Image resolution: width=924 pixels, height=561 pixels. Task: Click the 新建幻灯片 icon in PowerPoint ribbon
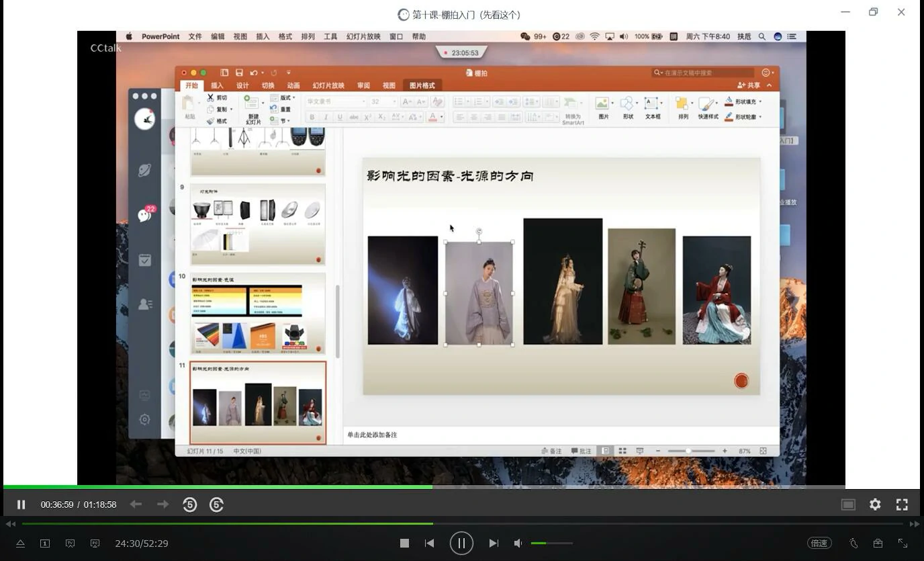(252, 103)
